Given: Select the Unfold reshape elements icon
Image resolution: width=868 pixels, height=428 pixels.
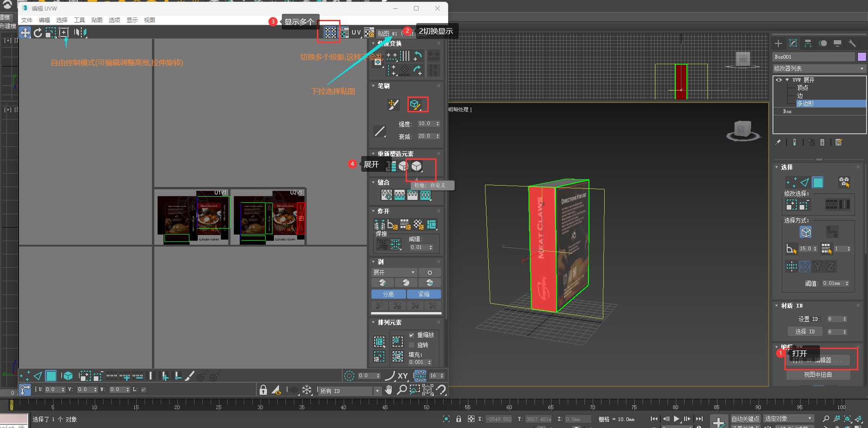Looking at the screenshot, I should click(390, 166).
